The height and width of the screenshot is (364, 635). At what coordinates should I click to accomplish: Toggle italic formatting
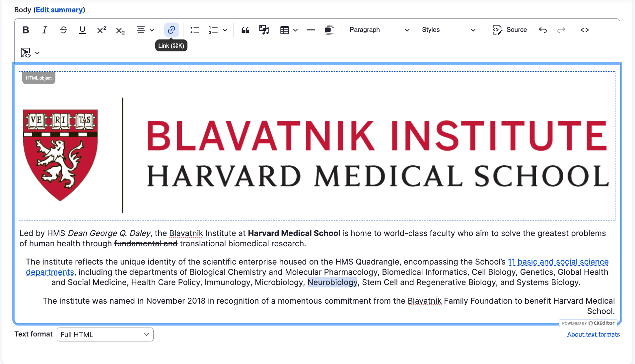coord(44,30)
